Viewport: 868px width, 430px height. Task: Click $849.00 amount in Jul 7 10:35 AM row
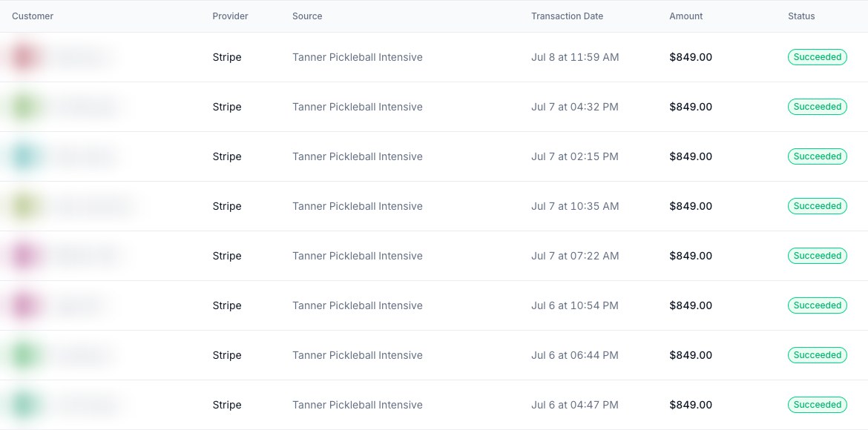tap(690, 206)
